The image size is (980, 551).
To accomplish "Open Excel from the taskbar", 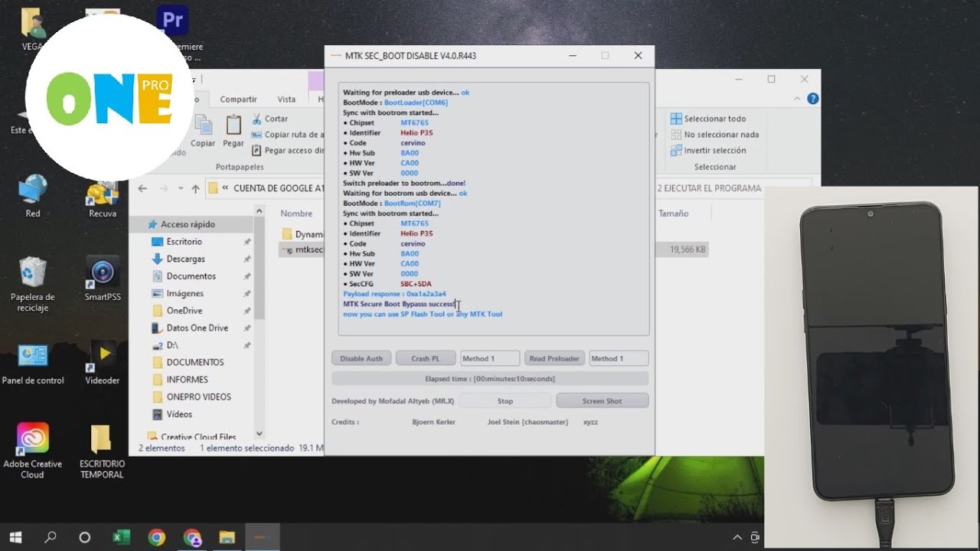I will pyautogui.click(x=121, y=537).
